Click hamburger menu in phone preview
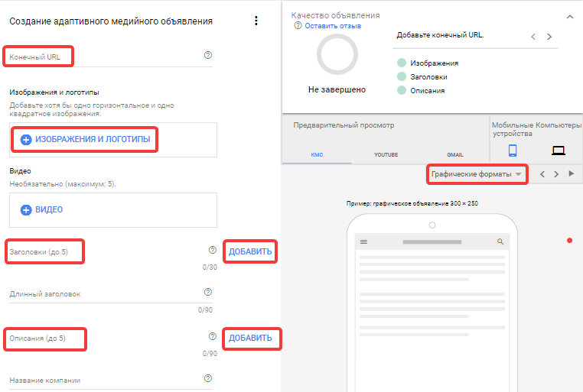Screen dimensions: 583x392 click(x=363, y=242)
